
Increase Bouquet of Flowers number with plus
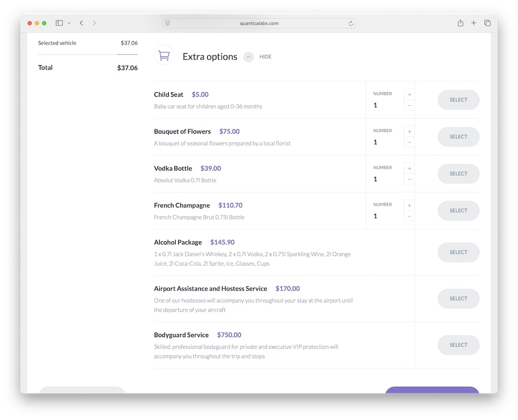click(x=409, y=132)
